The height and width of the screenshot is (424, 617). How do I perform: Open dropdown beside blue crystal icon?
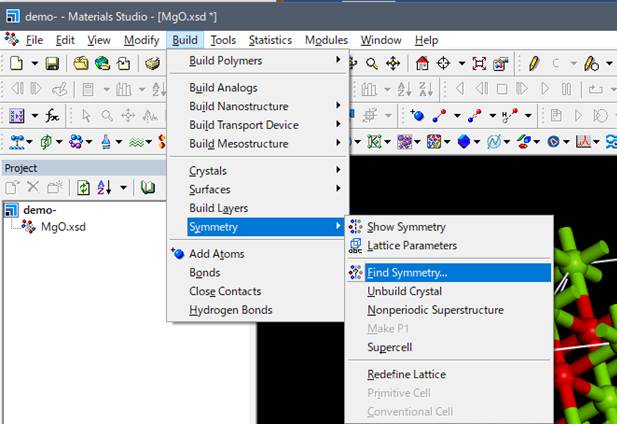pyautogui.click(x=477, y=142)
